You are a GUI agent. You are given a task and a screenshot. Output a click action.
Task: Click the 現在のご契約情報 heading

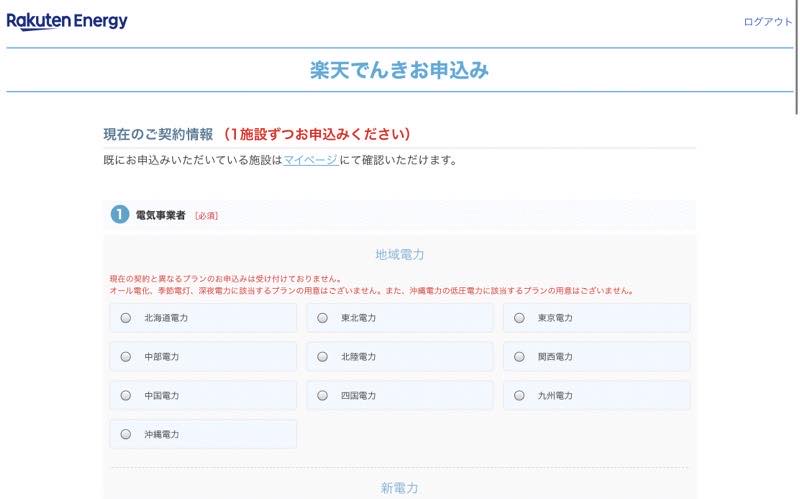click(x=158, y=134)
